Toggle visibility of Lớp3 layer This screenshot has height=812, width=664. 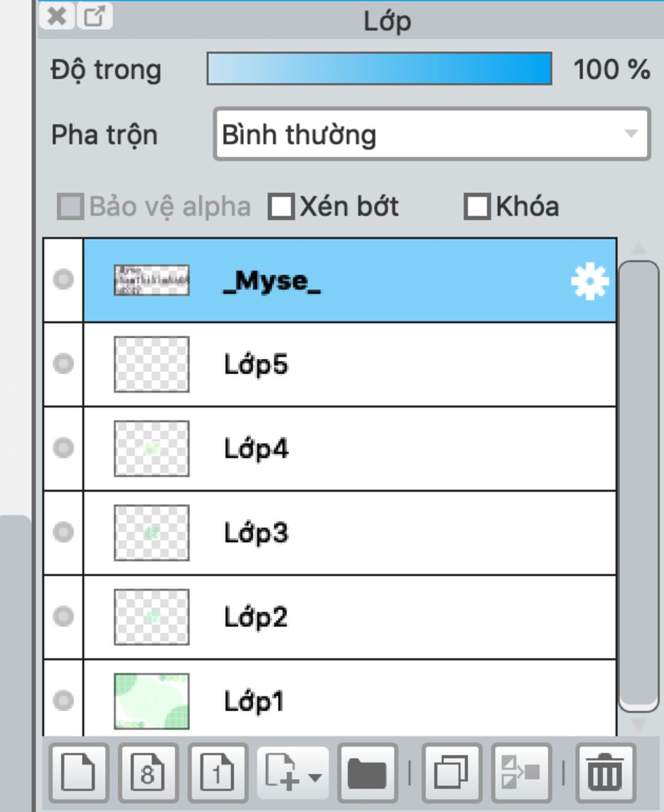tap(63, 532)
